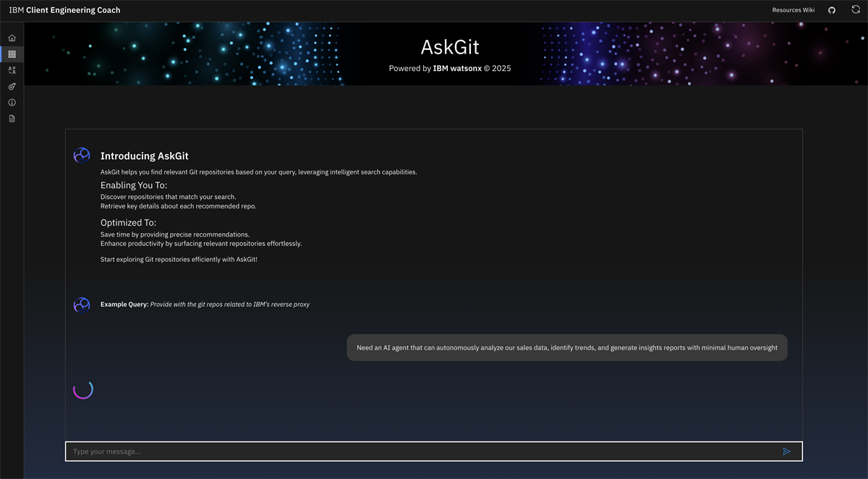
Task: Open the information icon in sidebar
Action: (12, 103)
